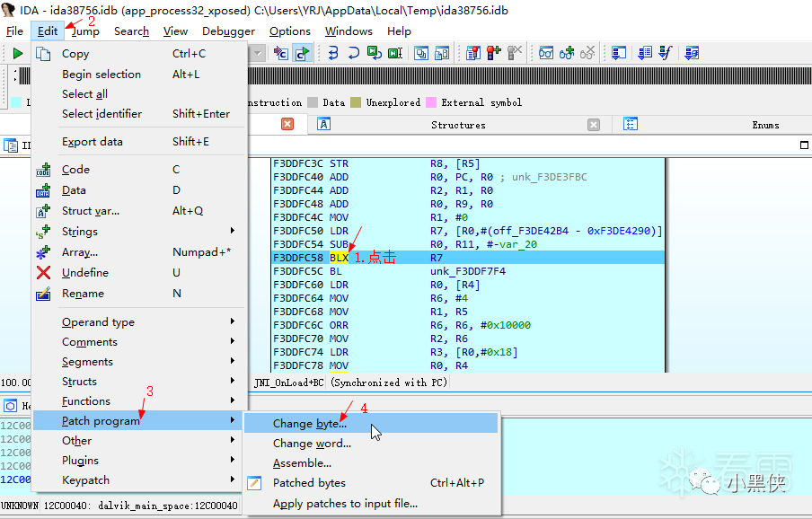This screenshot has height=519, width=812.
Task: Expand the Plugins submenu
Action: pyautogui.click(x=233, y=460)
